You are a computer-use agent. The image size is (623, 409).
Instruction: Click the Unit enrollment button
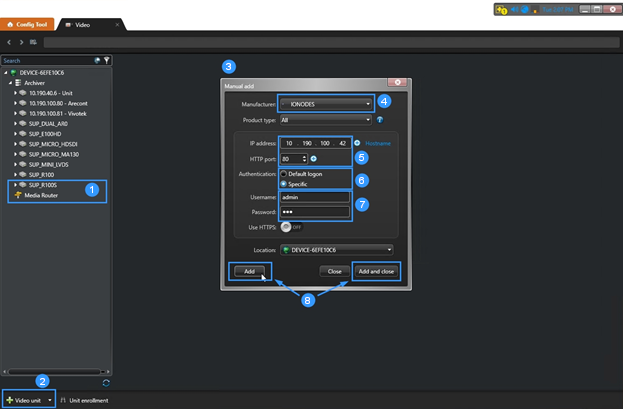coord(84,400)
